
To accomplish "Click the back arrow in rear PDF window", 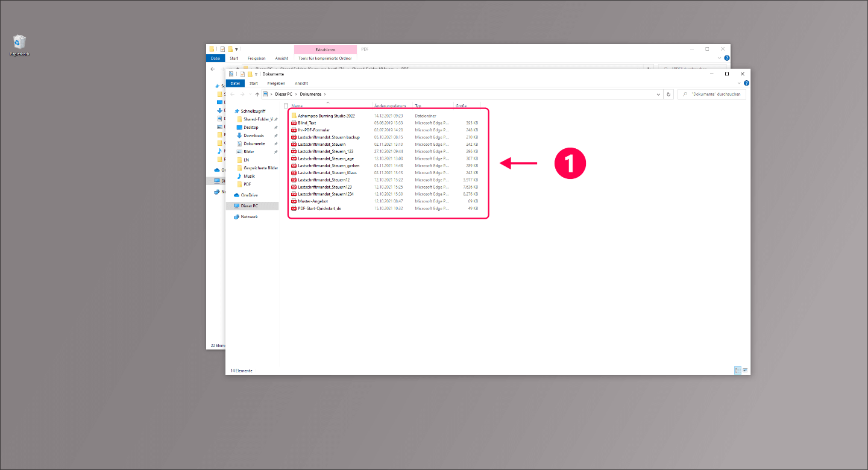I will point(212,69).
